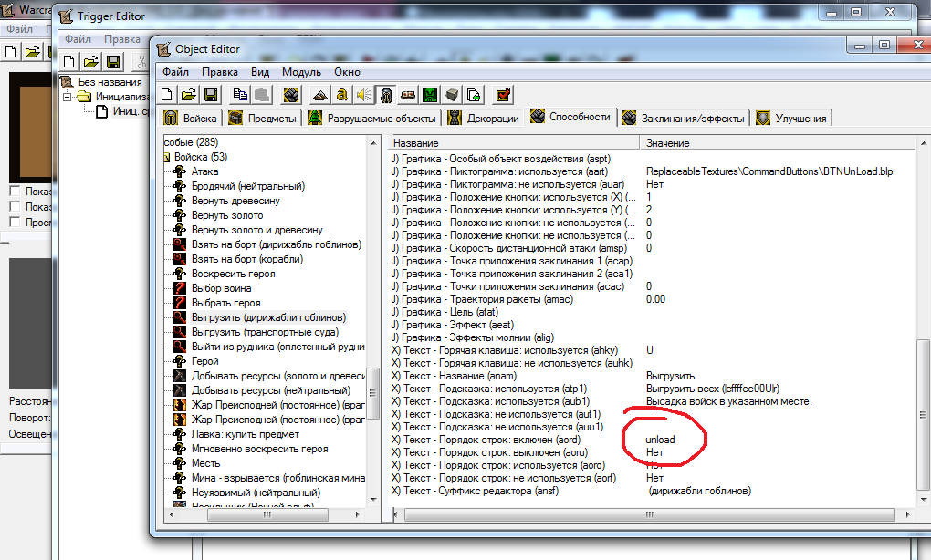The height and width of the screenshot is (560, 931).
Task: Select Без названия root in Trigger Editor
Action: point(110,82)
